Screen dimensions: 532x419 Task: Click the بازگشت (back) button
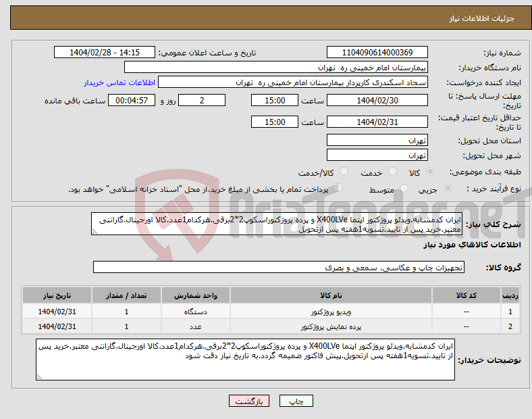click(x=249, y=401)
